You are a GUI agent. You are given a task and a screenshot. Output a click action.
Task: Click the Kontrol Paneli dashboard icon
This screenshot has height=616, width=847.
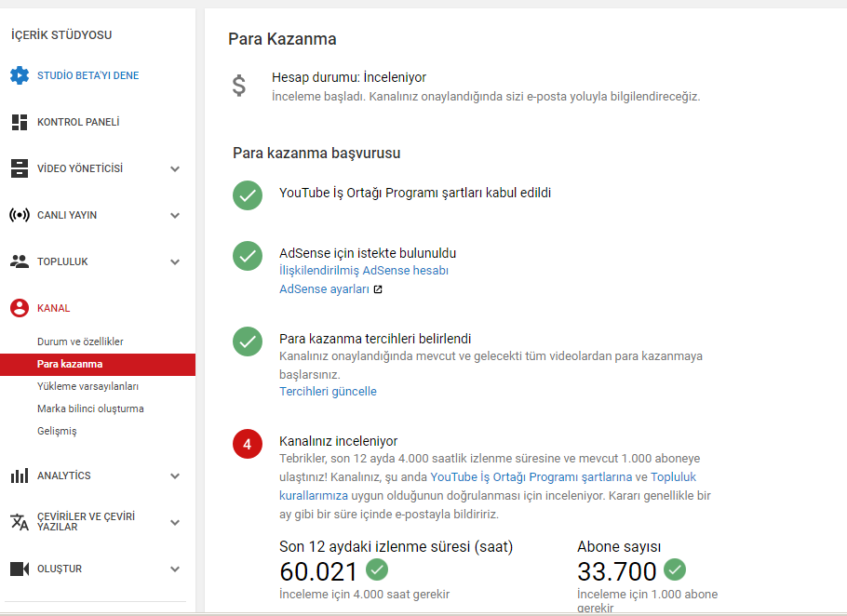pos(20,122)
